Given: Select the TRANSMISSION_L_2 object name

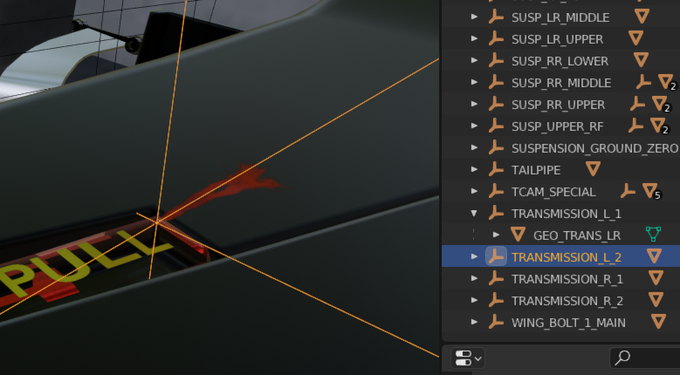Looking at the screenshot, I should [x=566, y=257].
